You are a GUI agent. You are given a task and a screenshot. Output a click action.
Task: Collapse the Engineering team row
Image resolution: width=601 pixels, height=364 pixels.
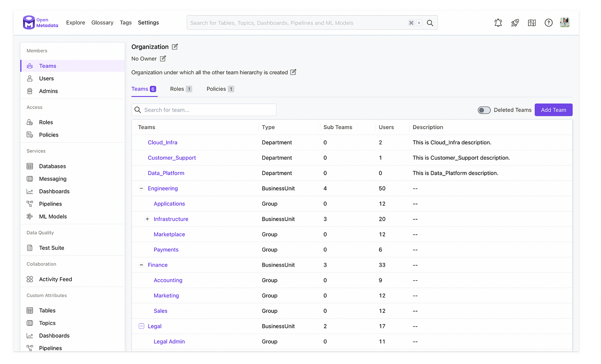[x=141, y=188]
